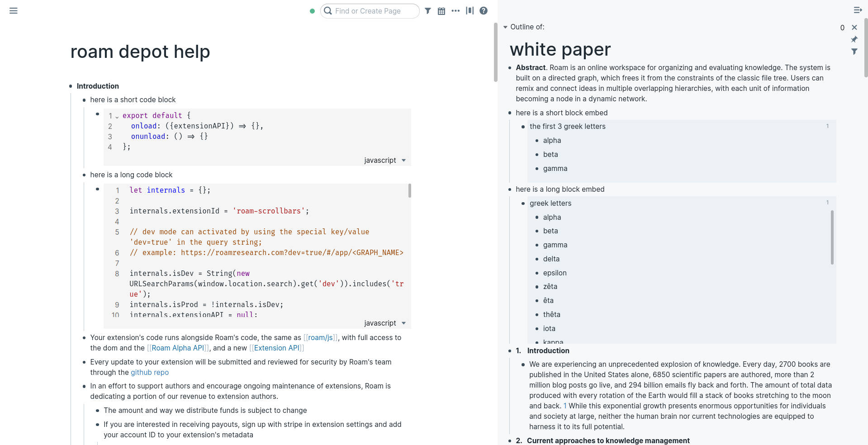Open the daily notes calendar icon
The width and height of the screenshot is (868, 445).
click(441, 10)
